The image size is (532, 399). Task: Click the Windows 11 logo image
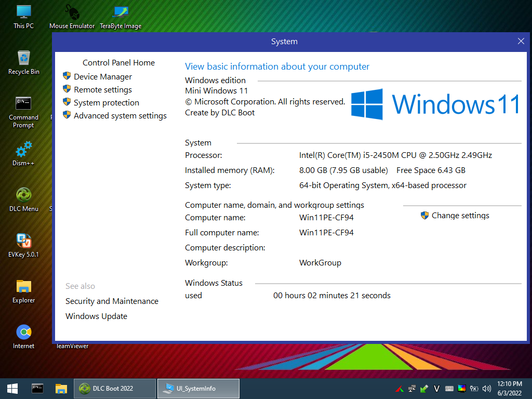point(435,104)
